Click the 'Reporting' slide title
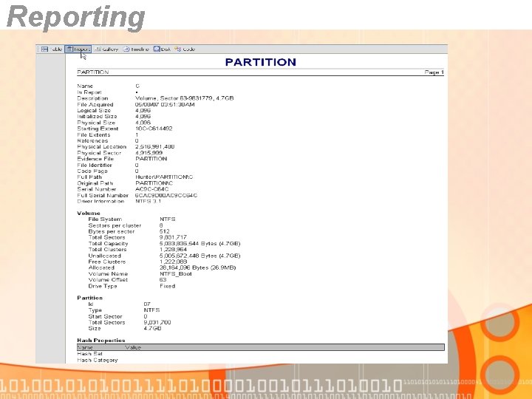532x399 pixels. pos(76,17)
